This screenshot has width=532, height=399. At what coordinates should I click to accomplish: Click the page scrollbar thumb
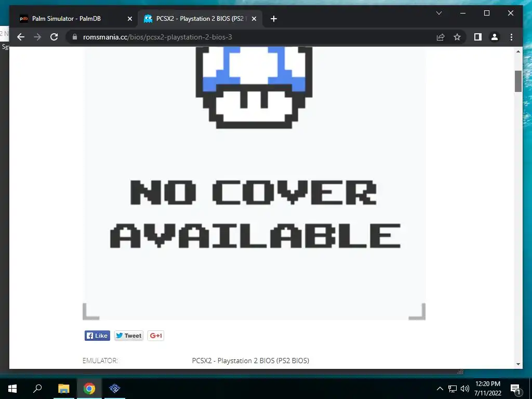[518, 81]
